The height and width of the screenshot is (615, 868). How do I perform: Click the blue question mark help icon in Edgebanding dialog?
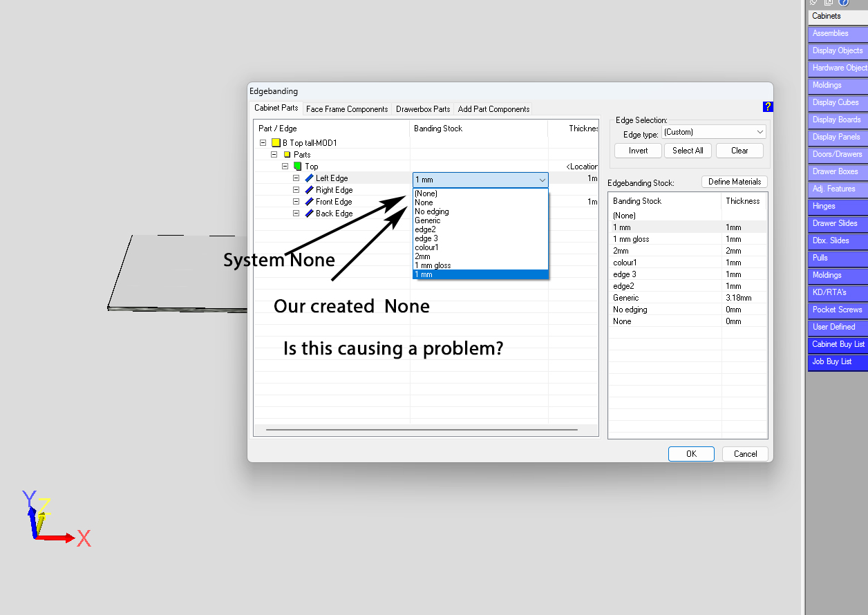click(x=768, y=107)
